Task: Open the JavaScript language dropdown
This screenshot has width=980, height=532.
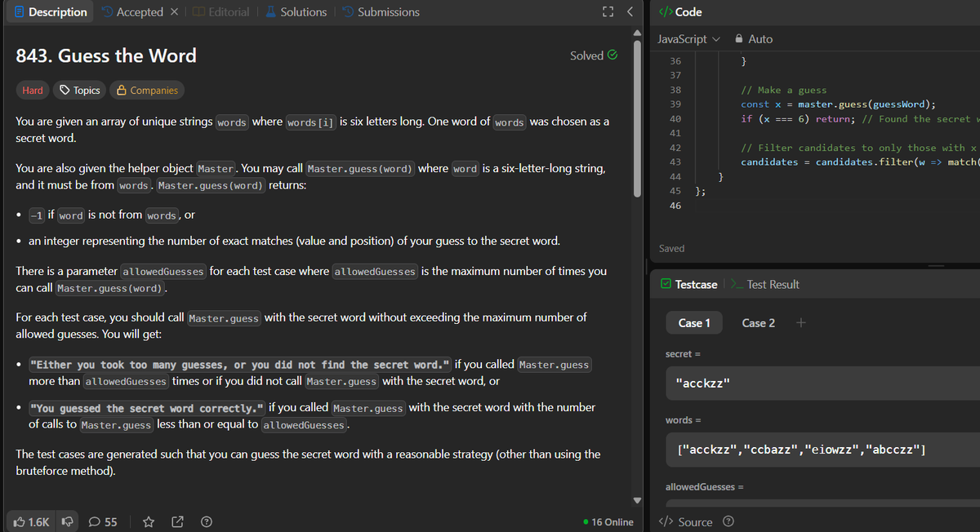Action: [x=688, y=38]
